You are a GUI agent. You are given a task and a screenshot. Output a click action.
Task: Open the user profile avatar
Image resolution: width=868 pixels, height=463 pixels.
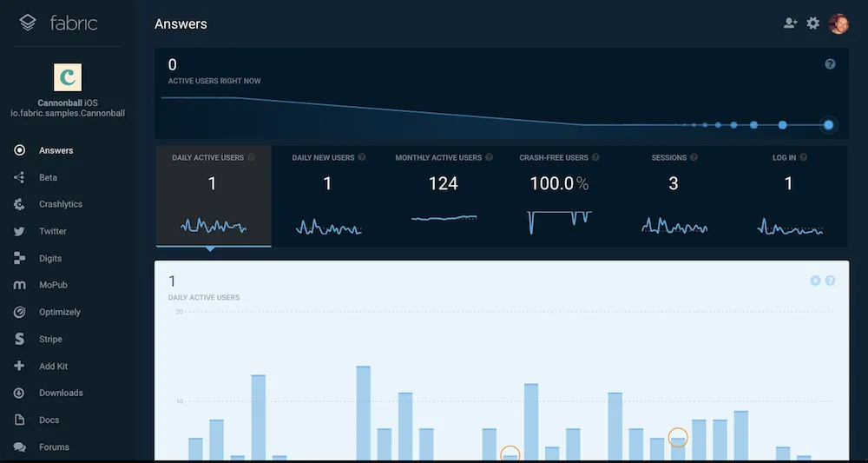pyautogui.click(x=838, y=23)
